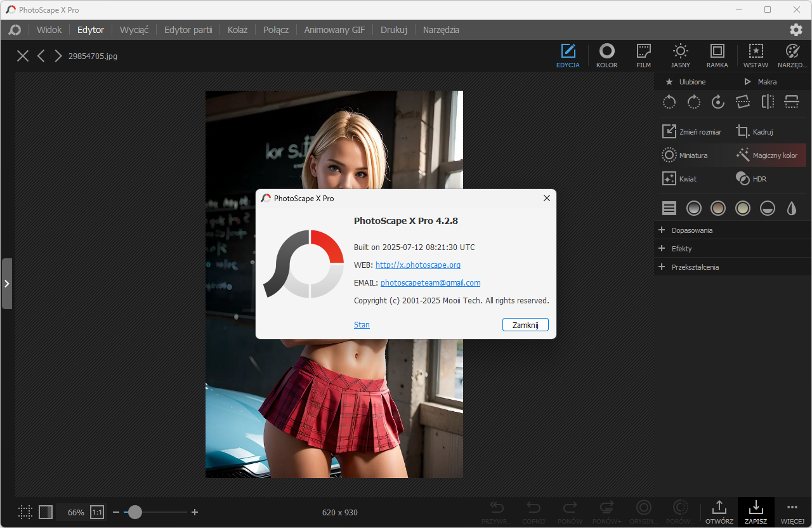812x528 pixels.
Task: Apply Magiczny kolor
Action: point(769,155)
